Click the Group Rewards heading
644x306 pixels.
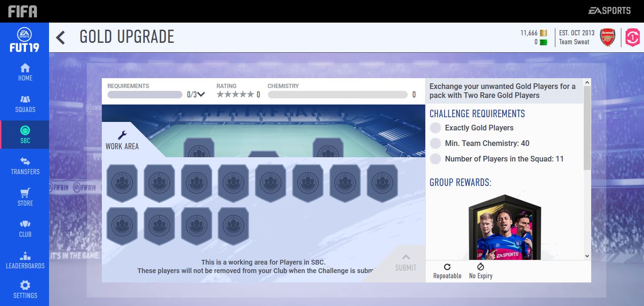(460, 182)
